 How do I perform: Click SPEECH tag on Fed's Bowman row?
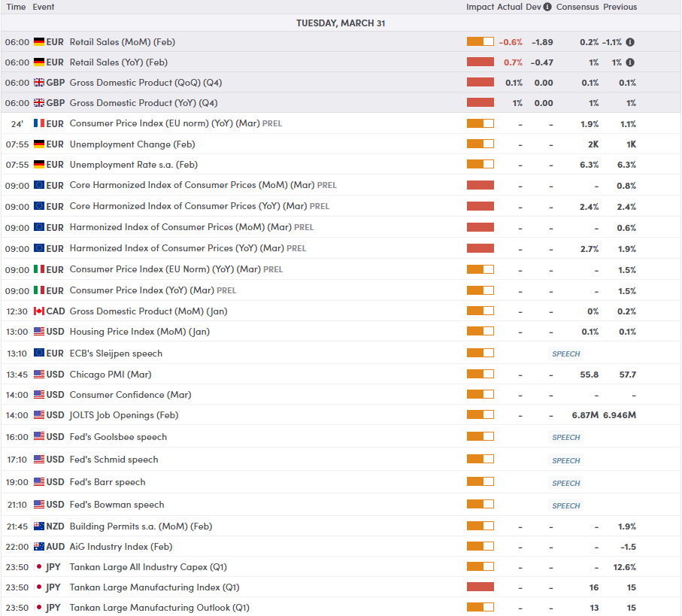566,505
